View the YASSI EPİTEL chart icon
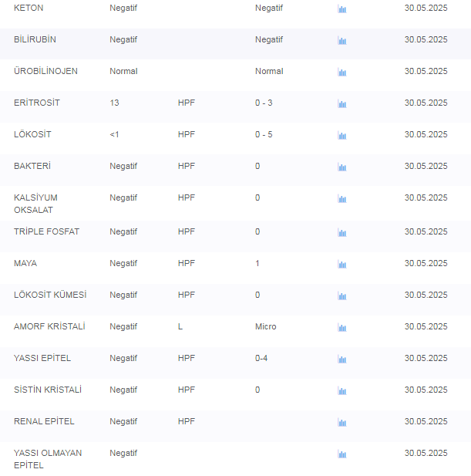Screen dimensions: 471x476 (341, 360)
